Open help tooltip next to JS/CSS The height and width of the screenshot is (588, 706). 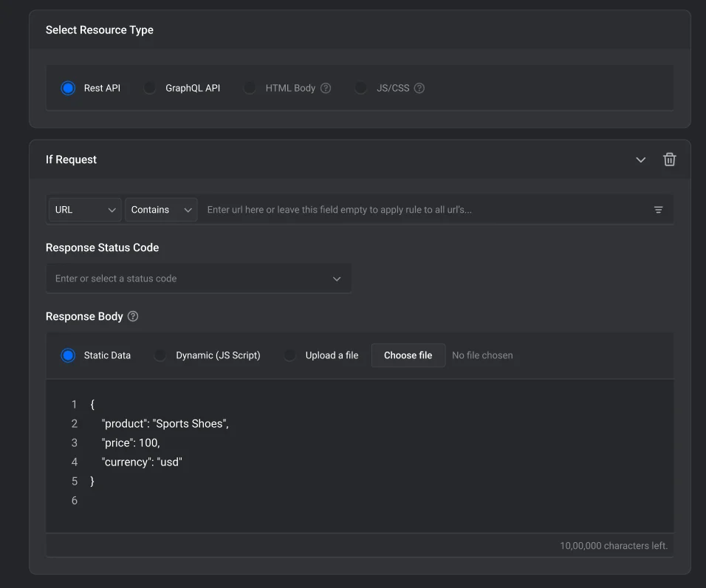pos(419,88)
